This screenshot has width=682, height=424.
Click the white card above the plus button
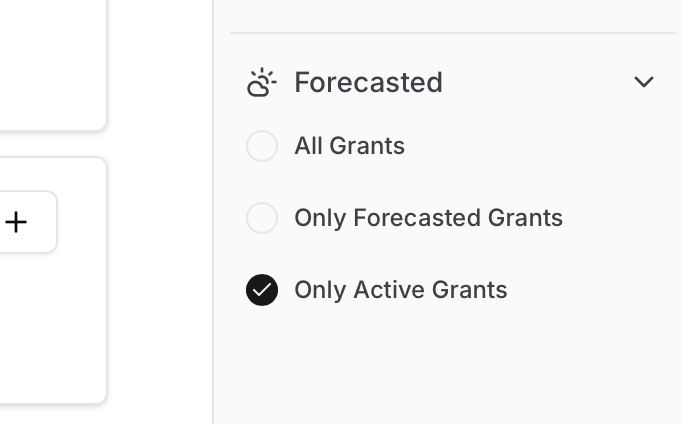[50, 60]
